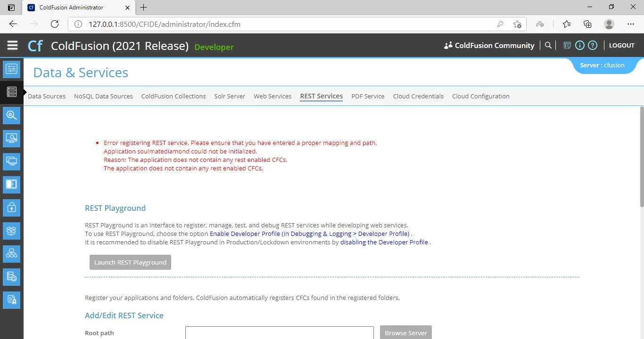Open the system information notes icon
Viewport: 644px width, 339px height.
click(x=567, y=45)
